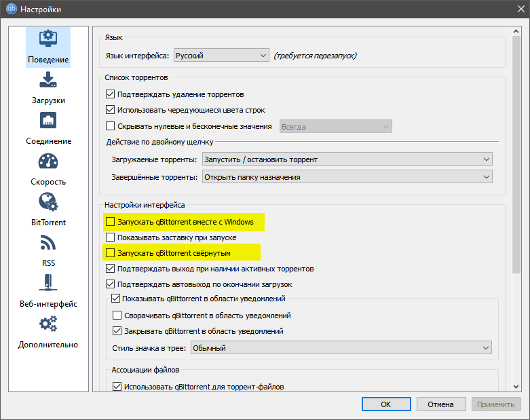Toggle Подтверждать автовыход по окончании загрузок

(110, 284)
